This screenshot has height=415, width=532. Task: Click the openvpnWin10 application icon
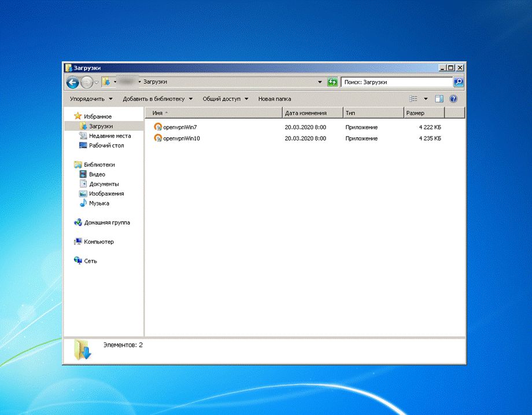coord(158,138)
